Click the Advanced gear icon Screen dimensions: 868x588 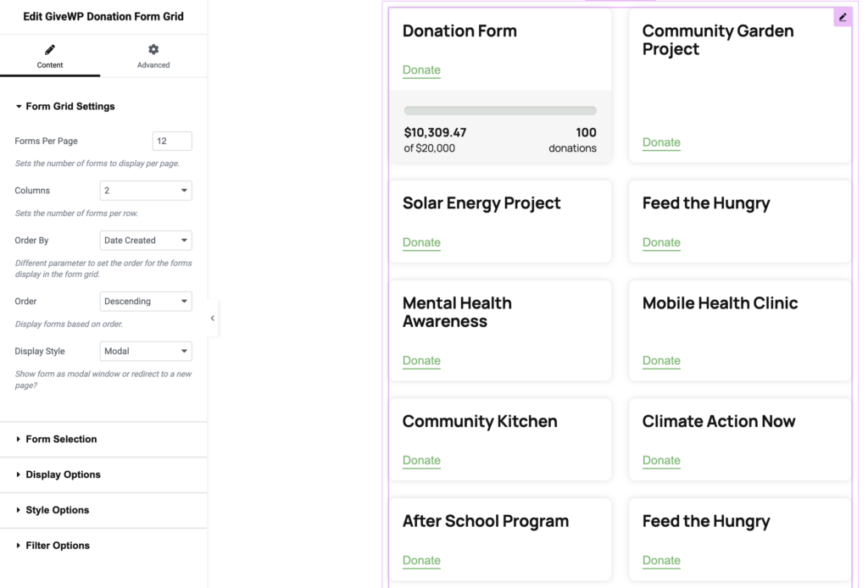pos(153,50)
